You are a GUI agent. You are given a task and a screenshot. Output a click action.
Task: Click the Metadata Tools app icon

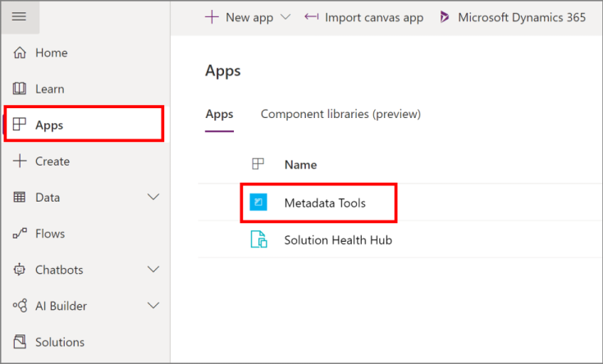pyautogui.click(x=258, y=202)
